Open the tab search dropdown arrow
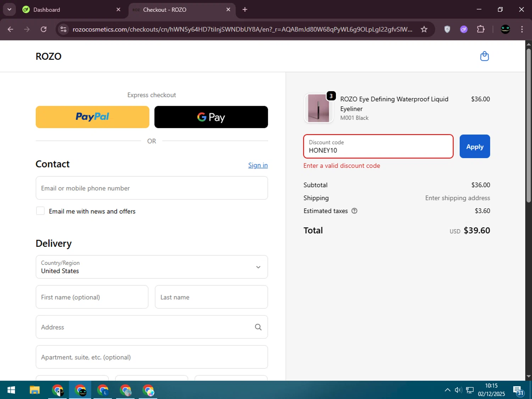Screen dimensions: 532x399 [x=9, y=10]
